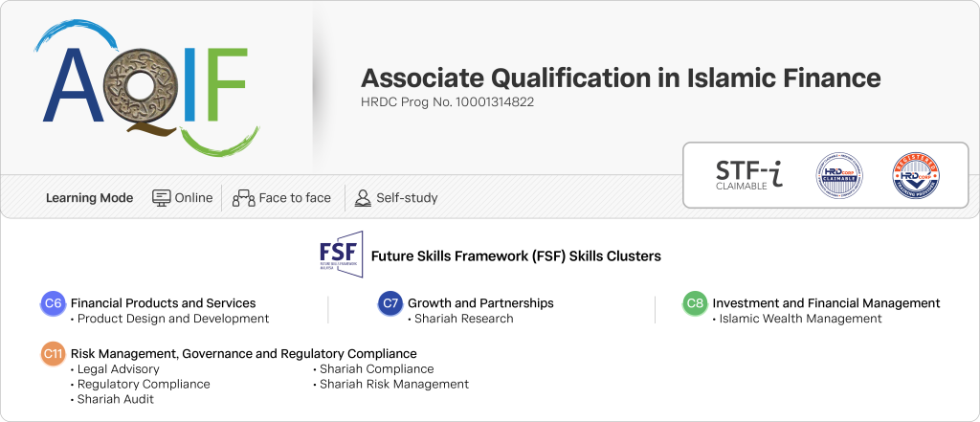Open the Associate Qualification in Islamic Finance title

click(x=620, y=78)
